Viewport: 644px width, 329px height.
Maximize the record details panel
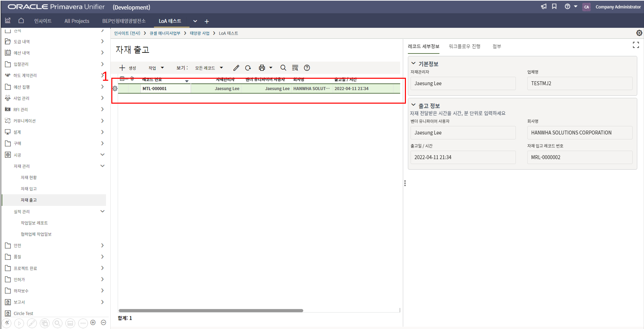coord(636,45)
